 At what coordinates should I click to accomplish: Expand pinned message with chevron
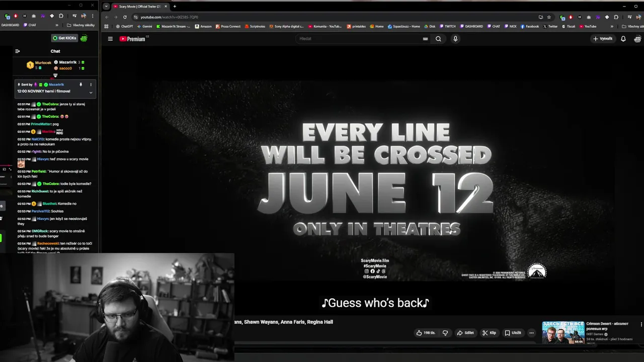tap(91, 93)
